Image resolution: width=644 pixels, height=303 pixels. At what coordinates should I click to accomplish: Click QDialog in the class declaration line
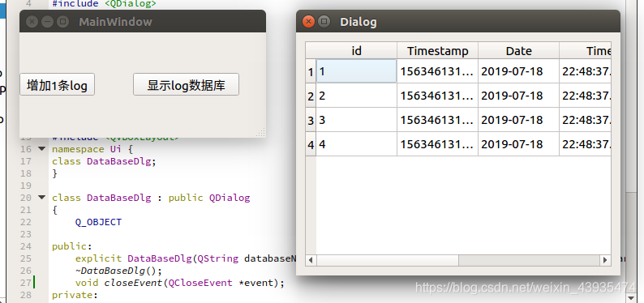click(230, 198)
